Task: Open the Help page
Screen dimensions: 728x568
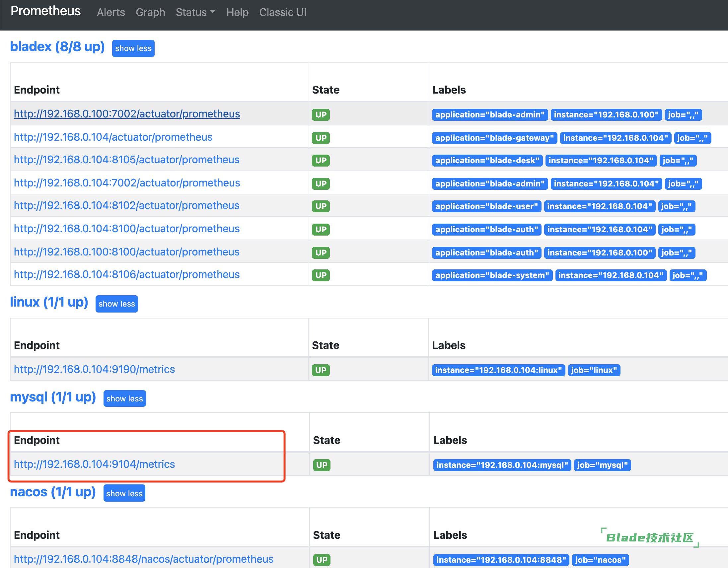Action: (x=237, y=12)
